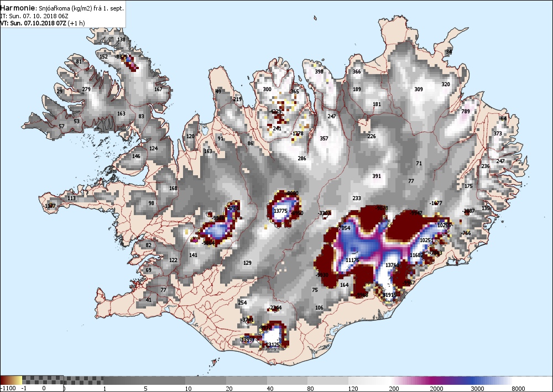Click glacier value 13775 on Hofsjökull

[x=281, y=211]
